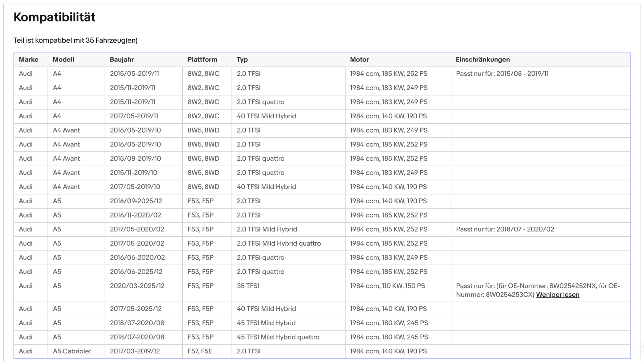Image resolution: width=644 pixels, height=361 pixels.
Task: Click 'Teil ist kompatibel mit 35 Fahrzeug(en)' text
Action: [x=75, y=40]
